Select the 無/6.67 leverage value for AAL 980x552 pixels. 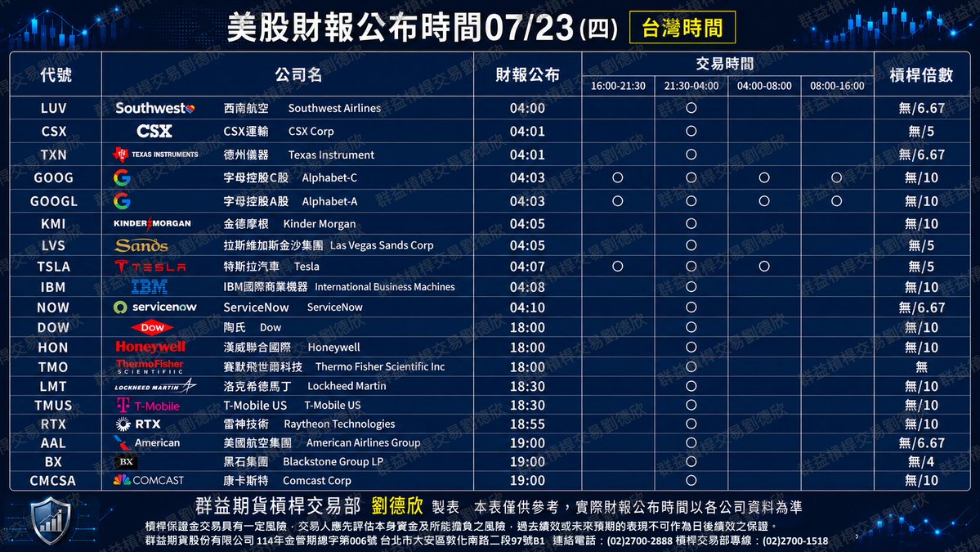[x=921, y=443]
